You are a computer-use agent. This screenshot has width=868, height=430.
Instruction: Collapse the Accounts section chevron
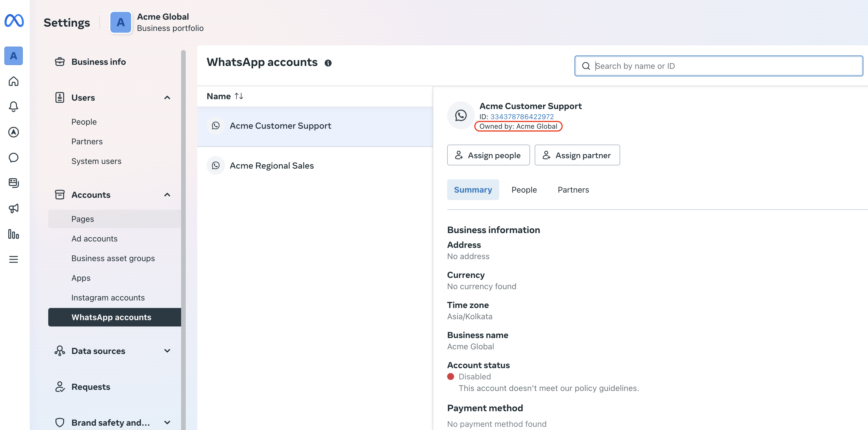(167, 195)
